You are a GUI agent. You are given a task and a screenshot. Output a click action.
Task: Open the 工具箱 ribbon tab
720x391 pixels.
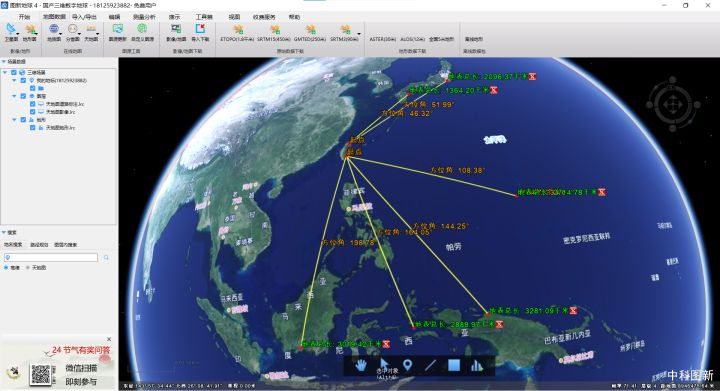coord(204,17)
